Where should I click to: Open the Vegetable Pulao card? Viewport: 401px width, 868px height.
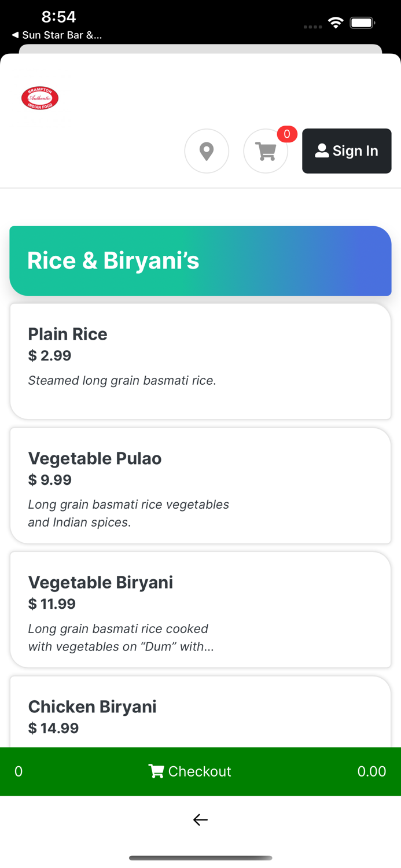(x=200, y=485)
